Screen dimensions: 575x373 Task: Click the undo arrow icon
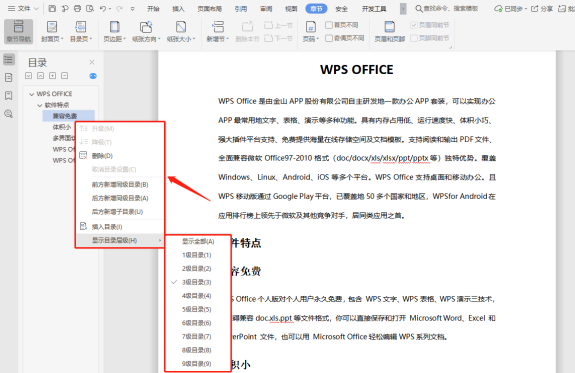tap(103, 8)
